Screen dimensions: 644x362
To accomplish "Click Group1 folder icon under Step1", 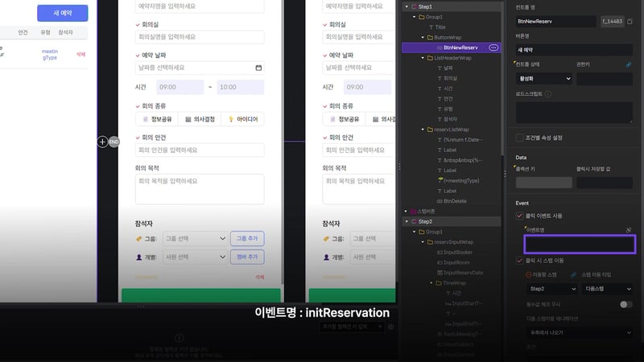I will 421,17.
